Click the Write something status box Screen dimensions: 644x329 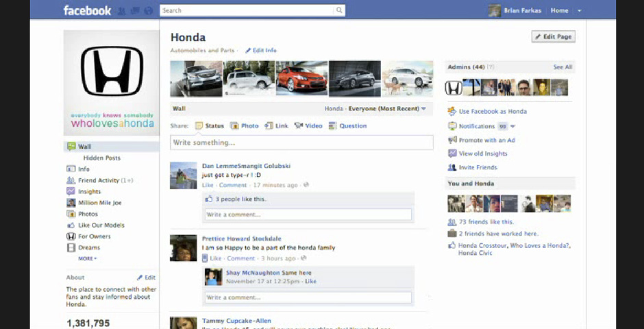(x=302, y=143)
